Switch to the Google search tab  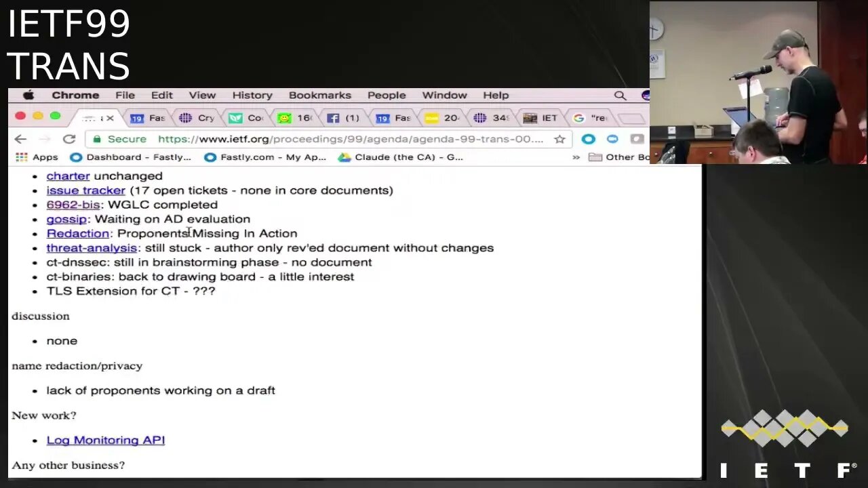coord(589,118)
